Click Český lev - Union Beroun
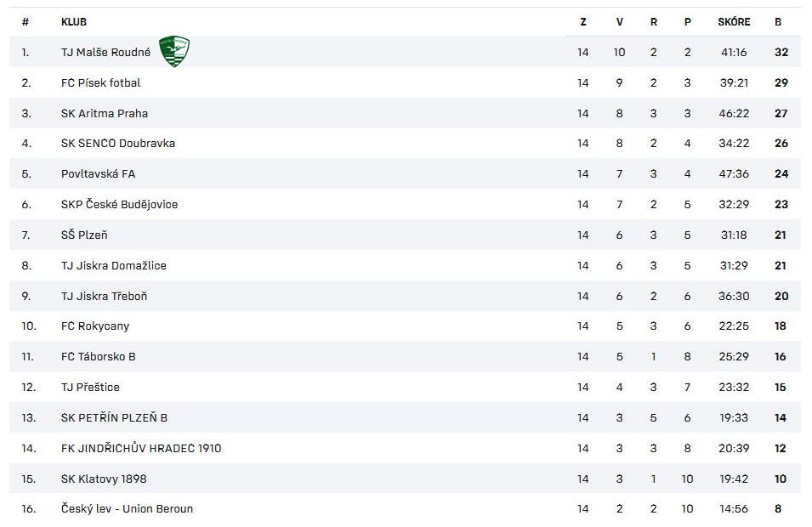Image resolution: width=812 pixels, height=527 pixels. [x=127, y=509]
